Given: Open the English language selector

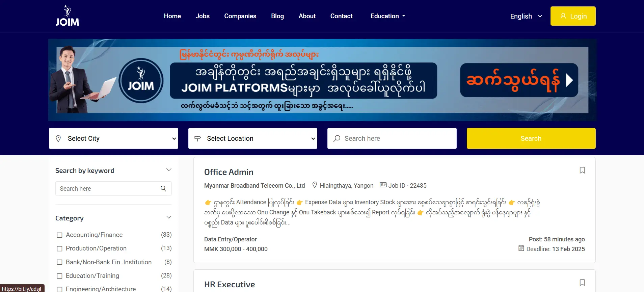Looking at the screenshot, I should pyautogui.click(x=526, y=16).
